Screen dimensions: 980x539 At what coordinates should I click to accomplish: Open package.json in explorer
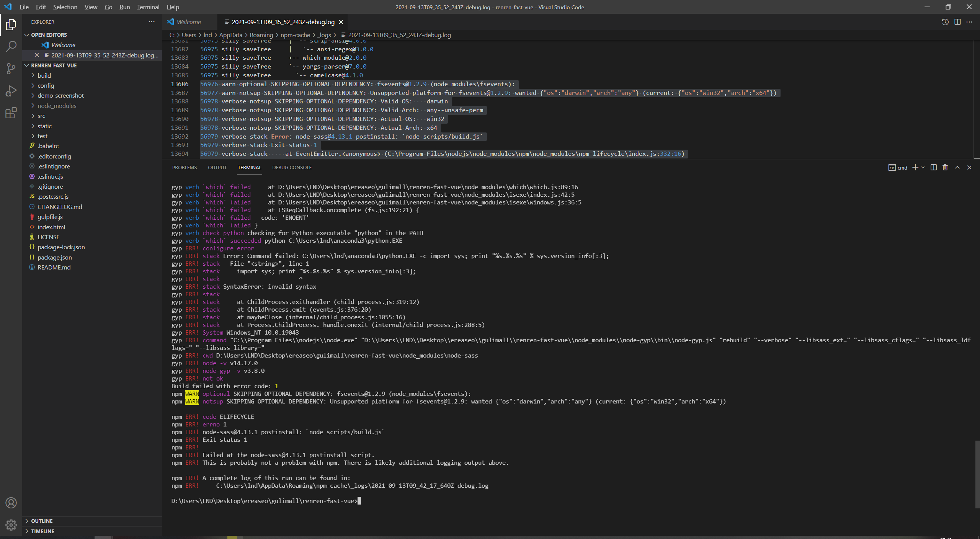[x=54, y=257]
